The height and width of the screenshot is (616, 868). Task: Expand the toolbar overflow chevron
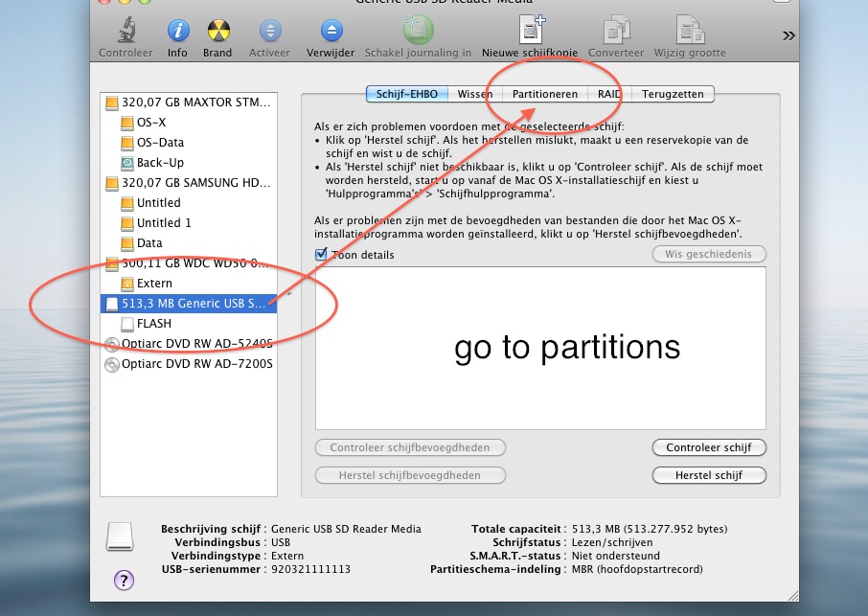click(788, 35)
